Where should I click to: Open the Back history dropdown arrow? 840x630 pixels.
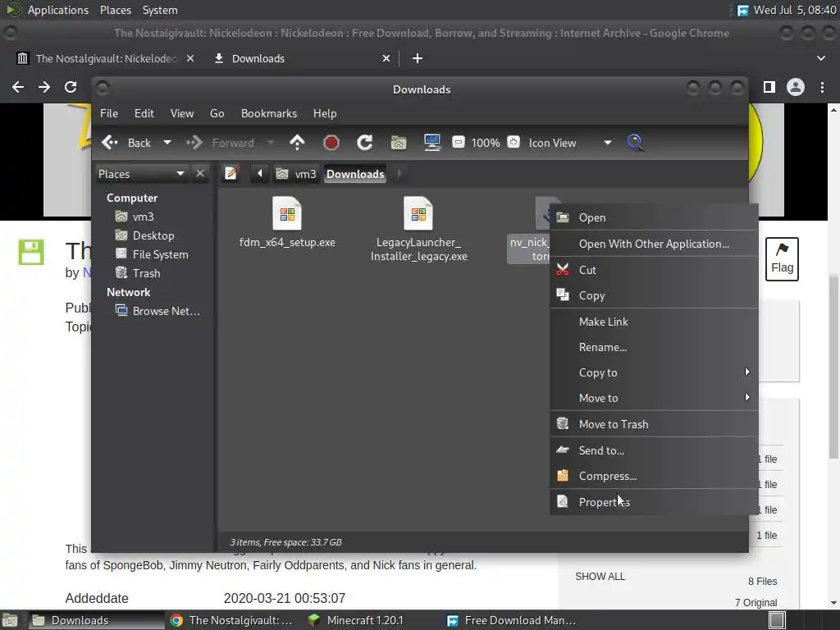point(167,143)
